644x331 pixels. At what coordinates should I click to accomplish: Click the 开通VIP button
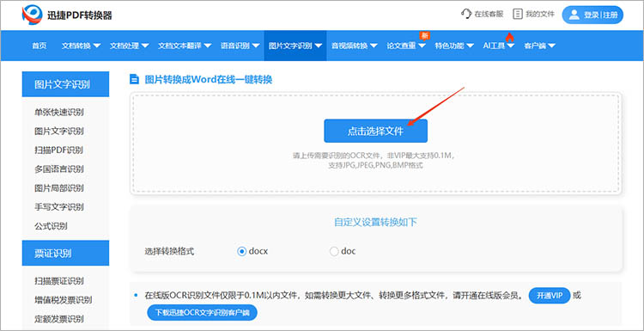point(550,296)
